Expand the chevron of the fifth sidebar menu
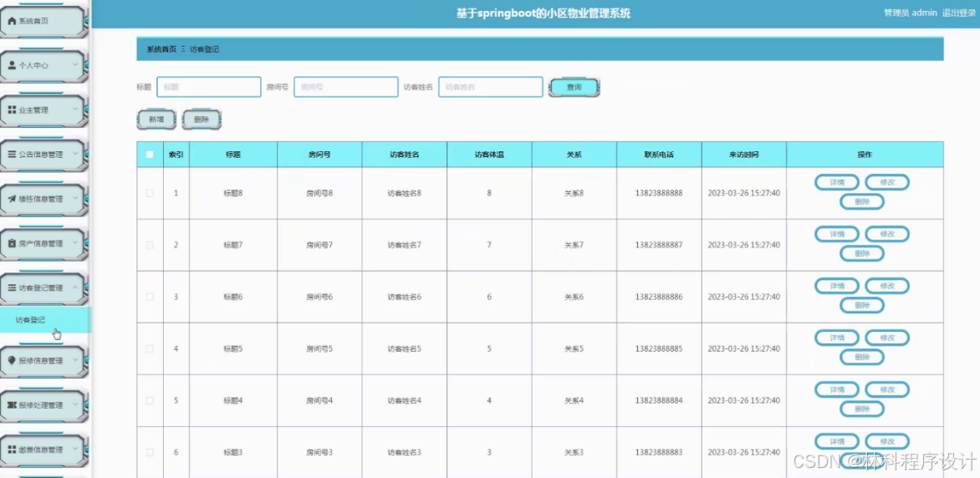This screenshot has height=478, width=980. tap(75, 200)
